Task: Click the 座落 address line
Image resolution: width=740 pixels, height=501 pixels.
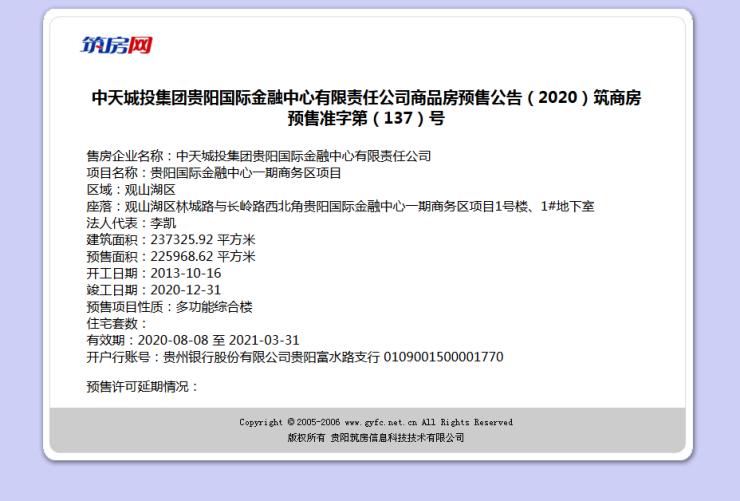Action: [340, 207]
